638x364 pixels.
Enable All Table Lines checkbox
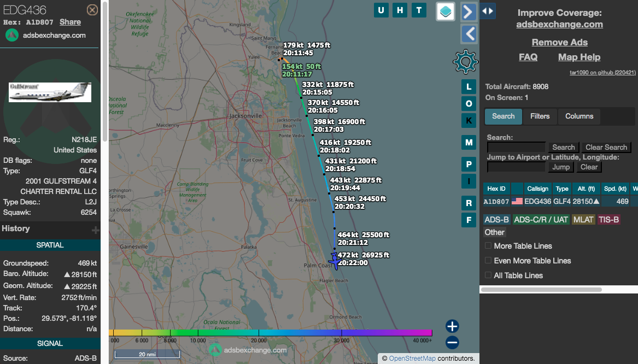coord(488,275)
